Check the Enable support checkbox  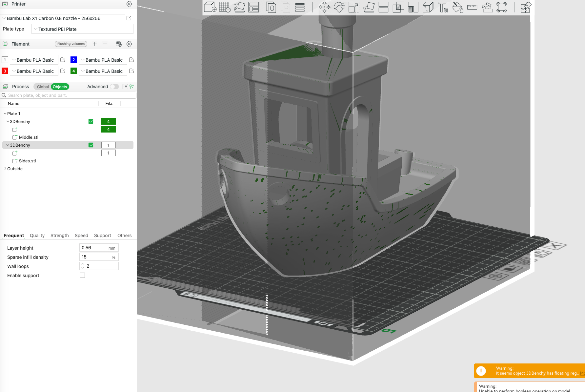click(82, 275)
